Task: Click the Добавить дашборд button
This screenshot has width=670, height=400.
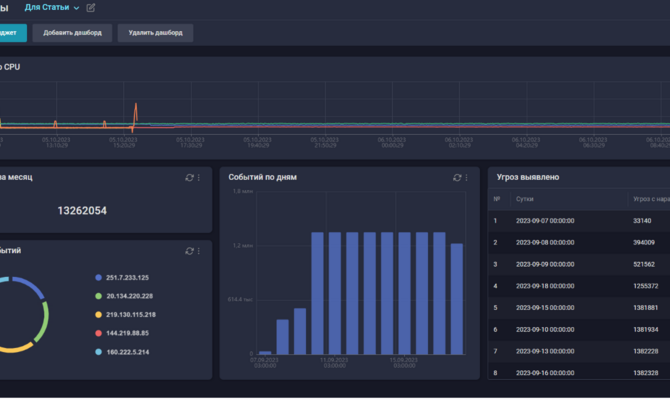Action: point(72,33)
